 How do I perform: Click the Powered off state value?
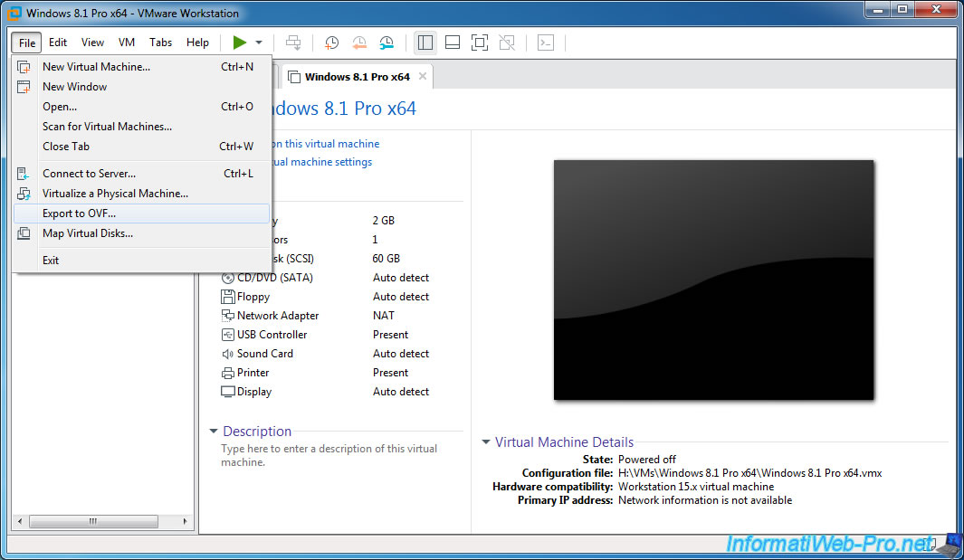tap(647, 460)
